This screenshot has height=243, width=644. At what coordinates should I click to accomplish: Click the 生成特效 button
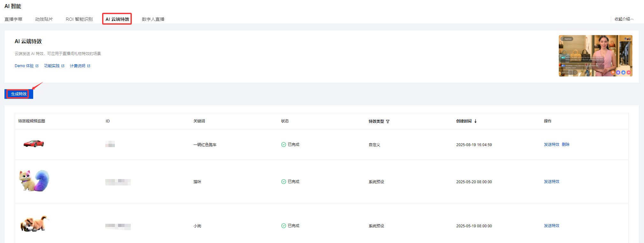point(19,94)
